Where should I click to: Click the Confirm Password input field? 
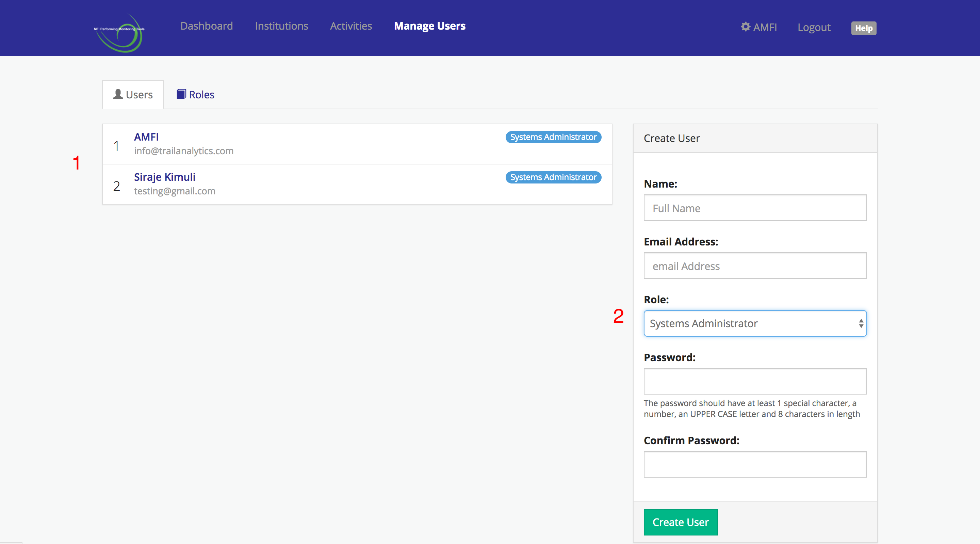click(x=755, y=464)
